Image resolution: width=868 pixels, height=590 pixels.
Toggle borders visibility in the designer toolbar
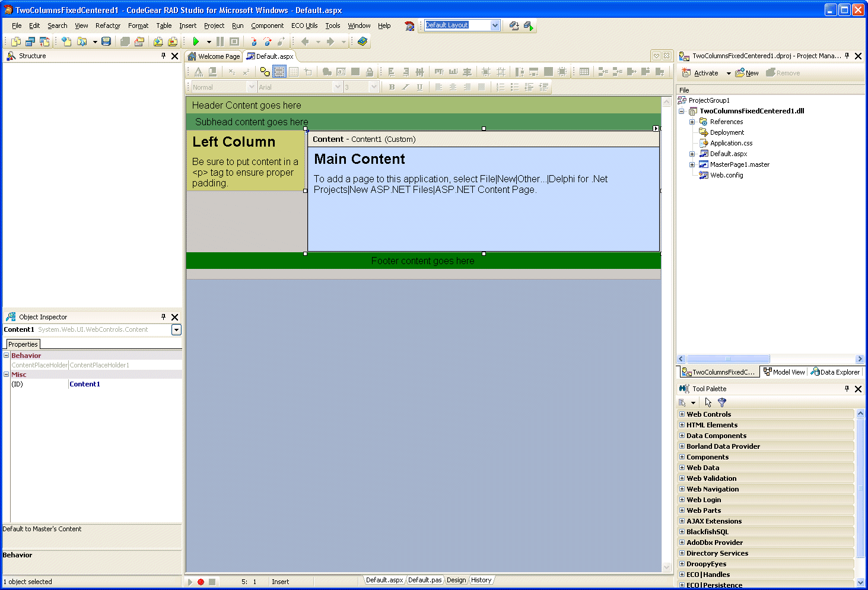coord(279,71)
